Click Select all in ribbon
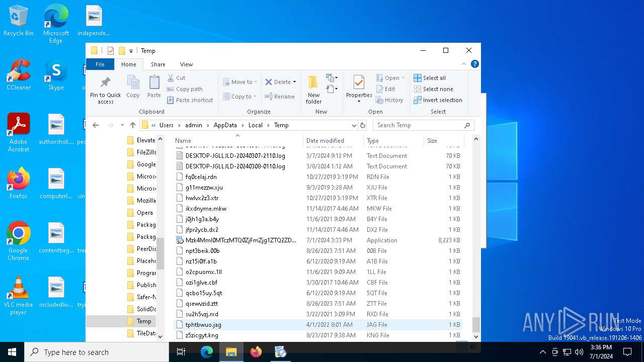 430,78
